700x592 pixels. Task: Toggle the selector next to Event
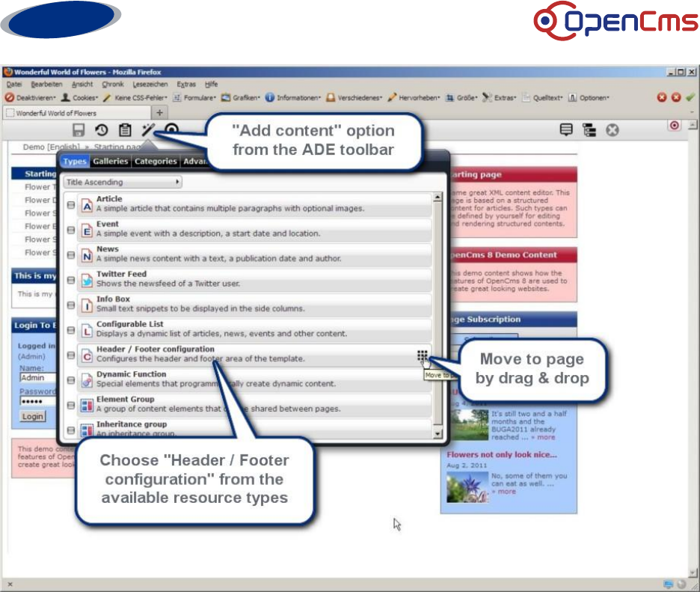71,230
